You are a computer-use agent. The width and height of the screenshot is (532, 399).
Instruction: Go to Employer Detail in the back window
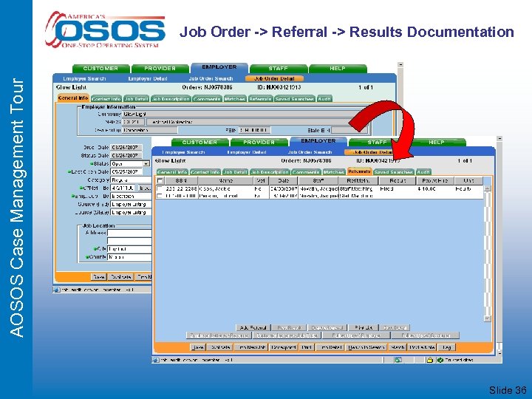tap(148, 79)
